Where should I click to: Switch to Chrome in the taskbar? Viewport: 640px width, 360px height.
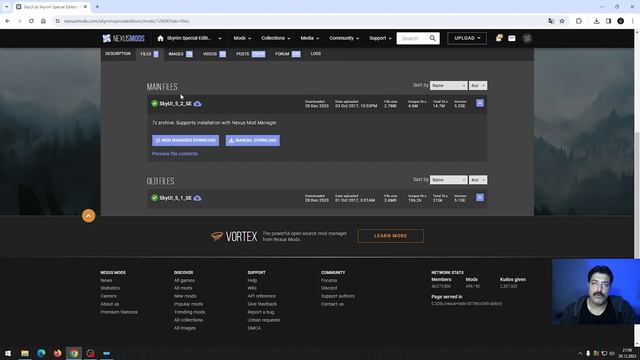[x=74, y=353]
